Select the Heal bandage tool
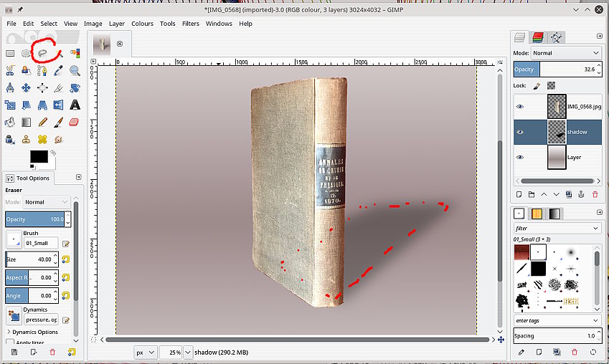The width and height of the screenshot is (609, 364). click(42, 139)
